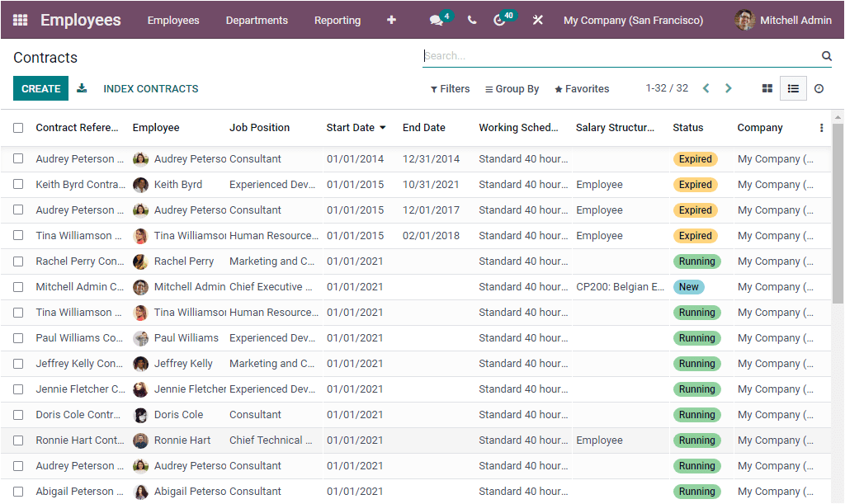
Task: Tick the select-all header checkbox
Action: (18, 128)
